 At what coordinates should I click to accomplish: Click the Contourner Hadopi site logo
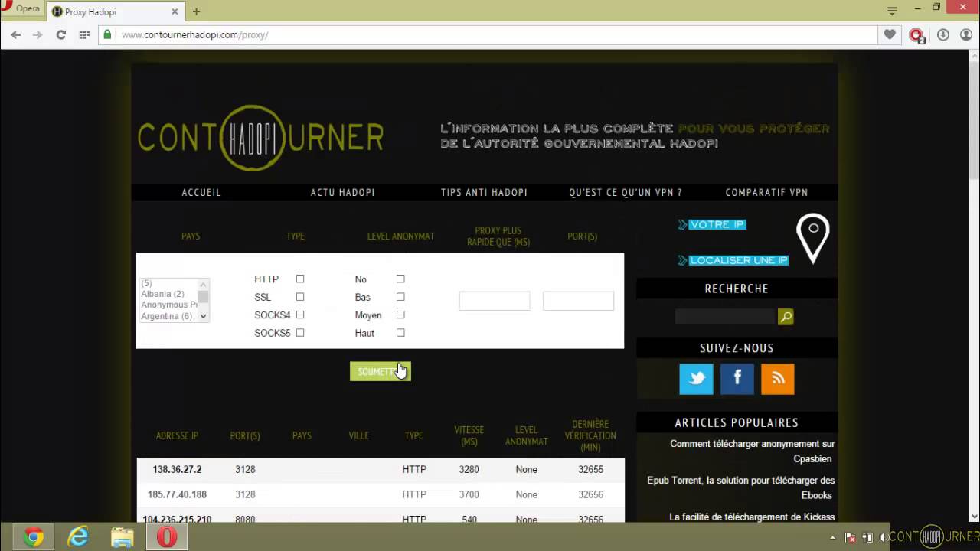pos(260,138)
